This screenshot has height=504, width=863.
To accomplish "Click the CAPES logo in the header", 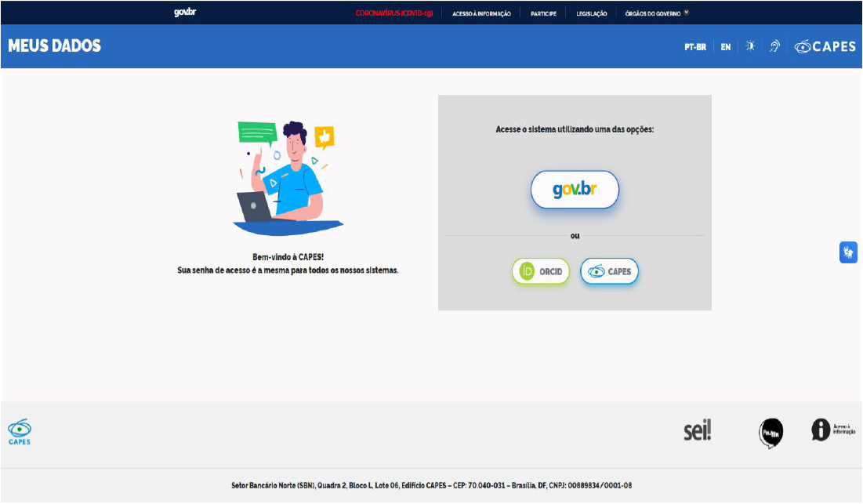I will click(825, 47).
